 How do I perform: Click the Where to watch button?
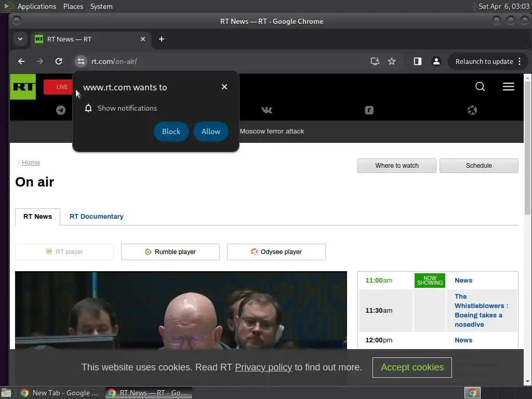point(396,166)
